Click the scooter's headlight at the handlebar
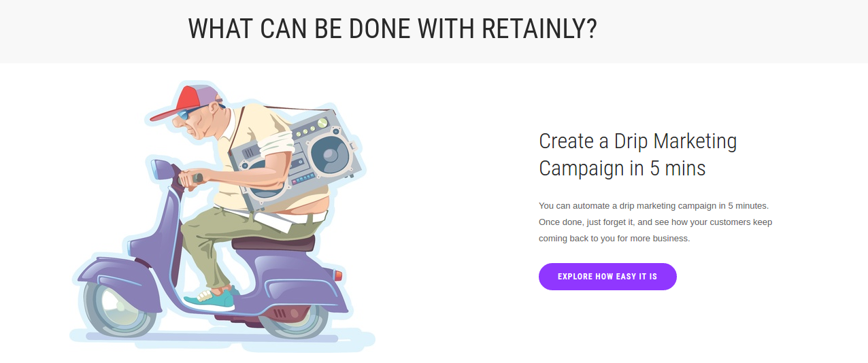Viewport: 868px width, 363px height. pos(159,169)
